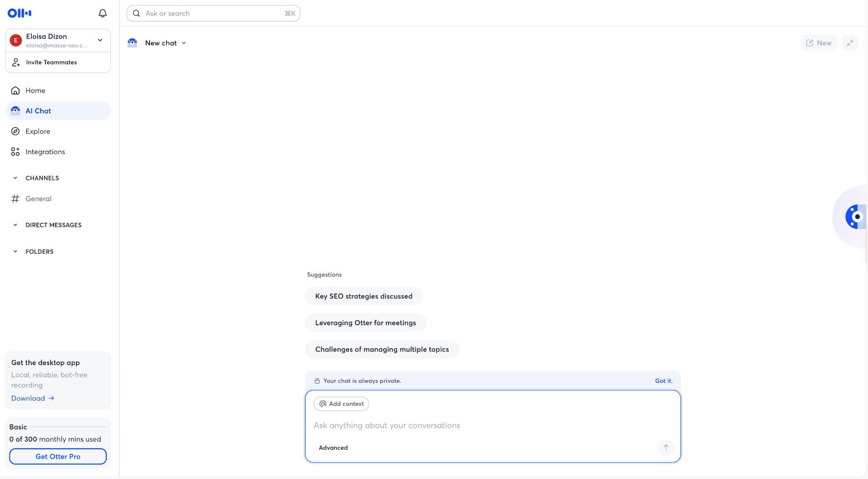Click the Explore compass icon

(15, 131)
